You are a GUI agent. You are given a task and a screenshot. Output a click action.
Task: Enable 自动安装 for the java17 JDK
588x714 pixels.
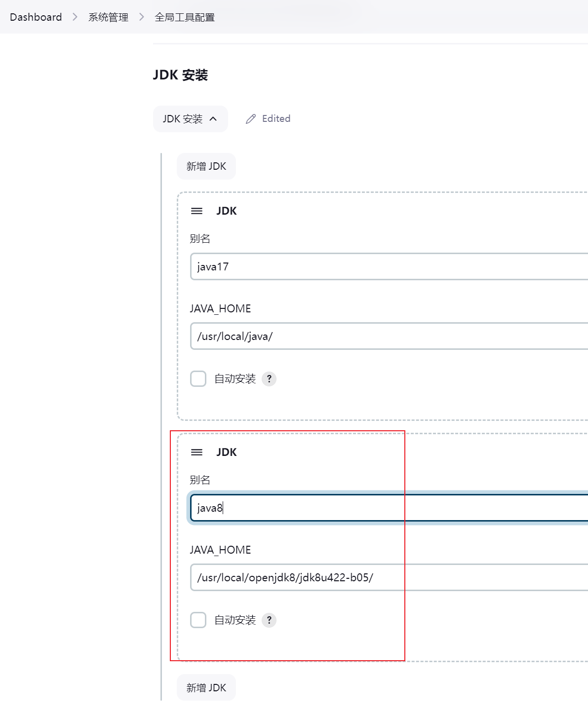pyautogui.click(x=198, y=379)
